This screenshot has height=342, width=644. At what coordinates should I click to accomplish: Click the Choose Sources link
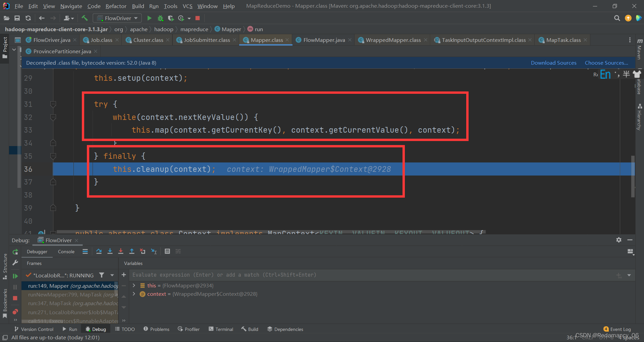[606, 63]
